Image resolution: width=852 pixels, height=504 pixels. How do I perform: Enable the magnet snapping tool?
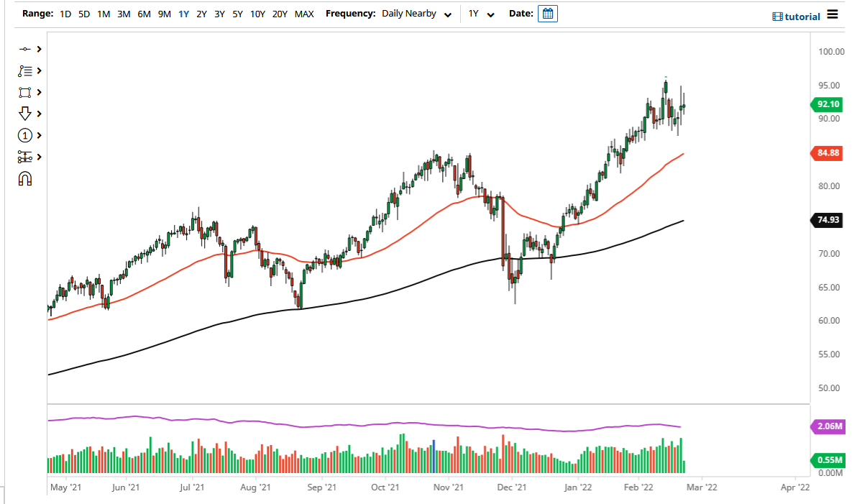click(25, 178)
